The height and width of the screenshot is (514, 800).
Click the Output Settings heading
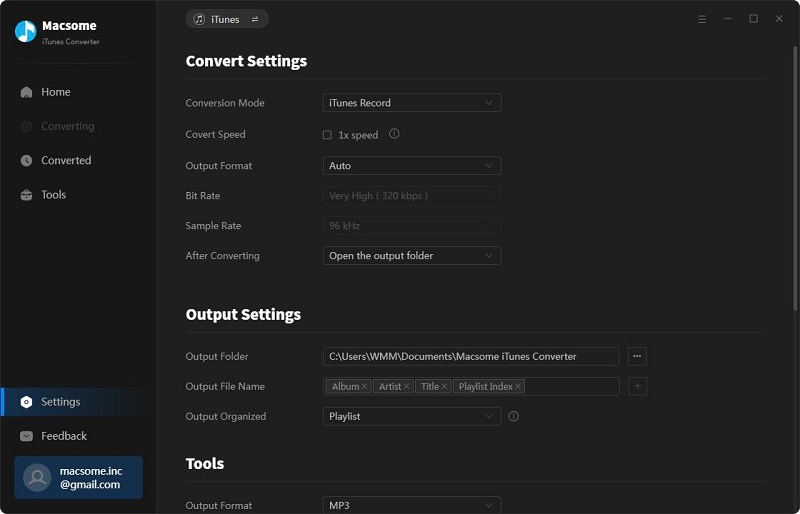point(243,314)
